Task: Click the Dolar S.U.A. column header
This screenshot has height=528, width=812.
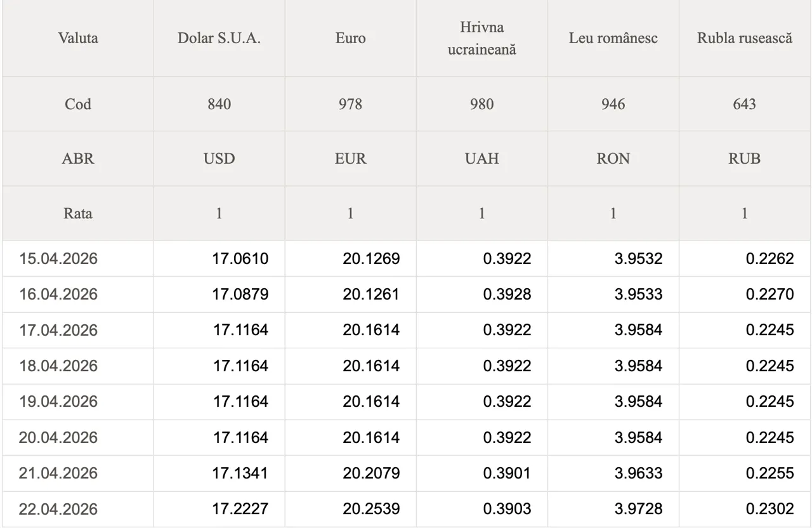Action: coord(219,38)
